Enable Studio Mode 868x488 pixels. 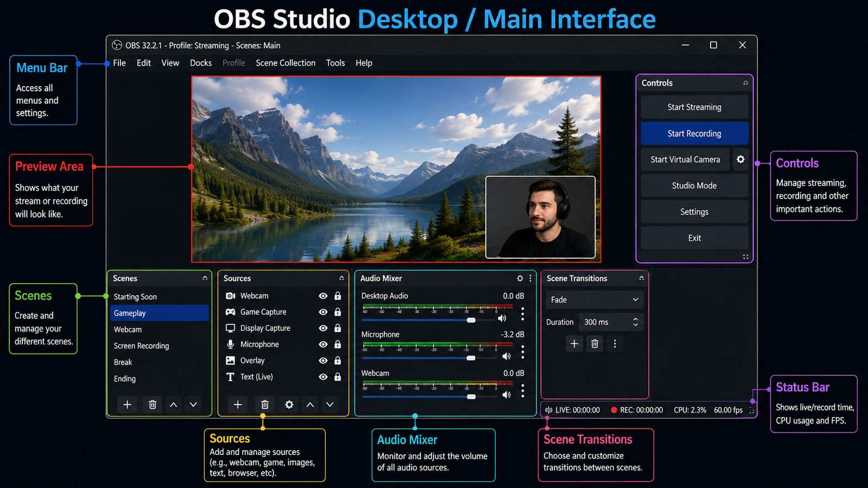[694, 185]
